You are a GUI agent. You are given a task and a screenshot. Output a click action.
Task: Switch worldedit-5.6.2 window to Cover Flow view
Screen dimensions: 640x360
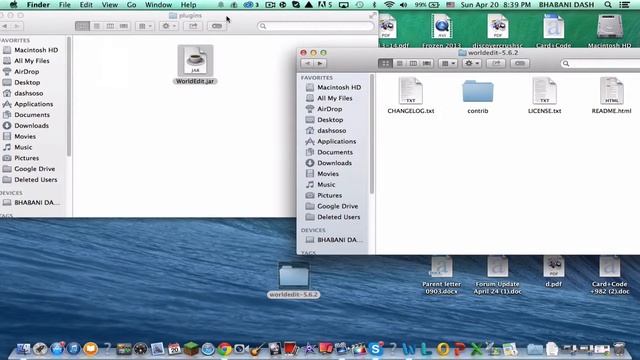427,64
